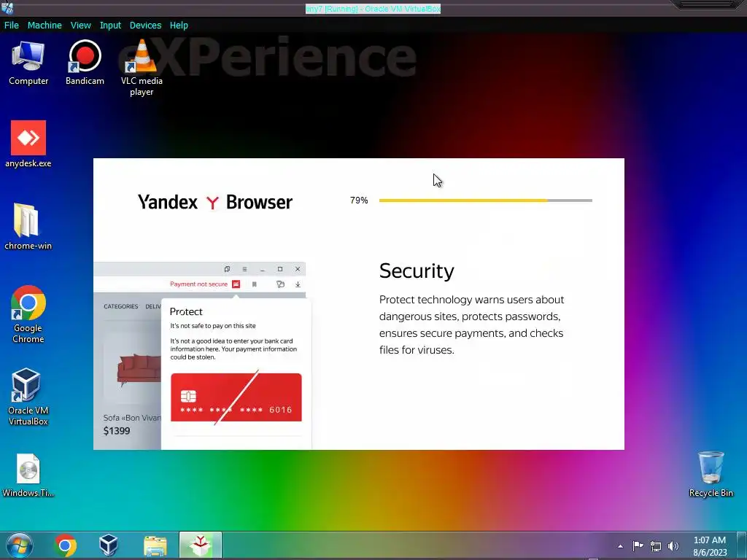Click the red credit card image ending 6016
This screenshot has width=747, height=560.
(236, 397)
